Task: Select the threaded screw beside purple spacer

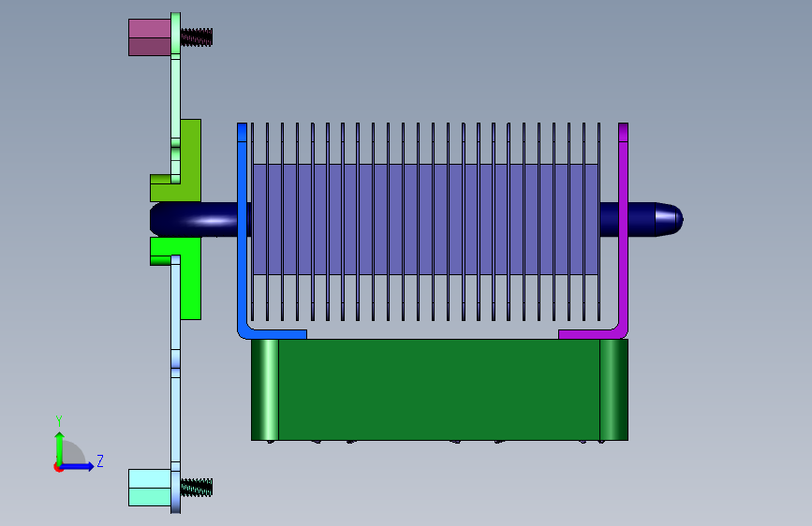Action: (x=197, y=37)
